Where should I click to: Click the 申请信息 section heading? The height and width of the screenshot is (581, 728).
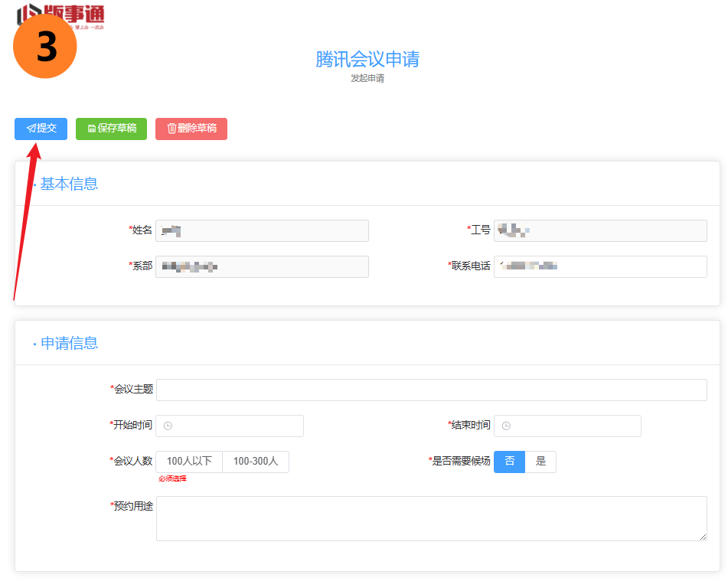[x=69, y=343]
